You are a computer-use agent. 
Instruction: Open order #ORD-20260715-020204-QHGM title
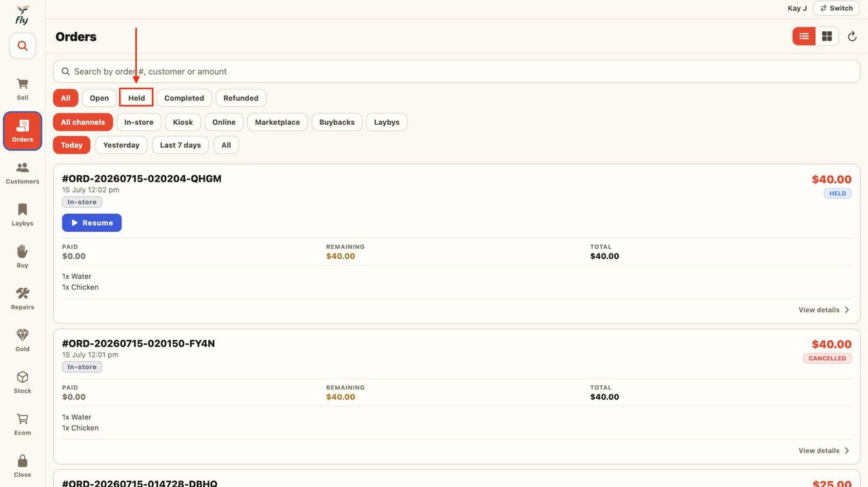click(x=142, y=178)
